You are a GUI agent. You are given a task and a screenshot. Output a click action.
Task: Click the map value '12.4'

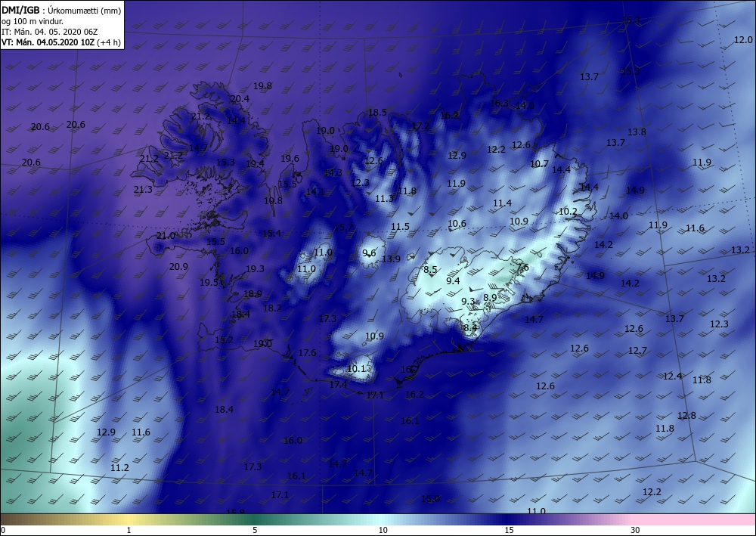pos(673,376)
